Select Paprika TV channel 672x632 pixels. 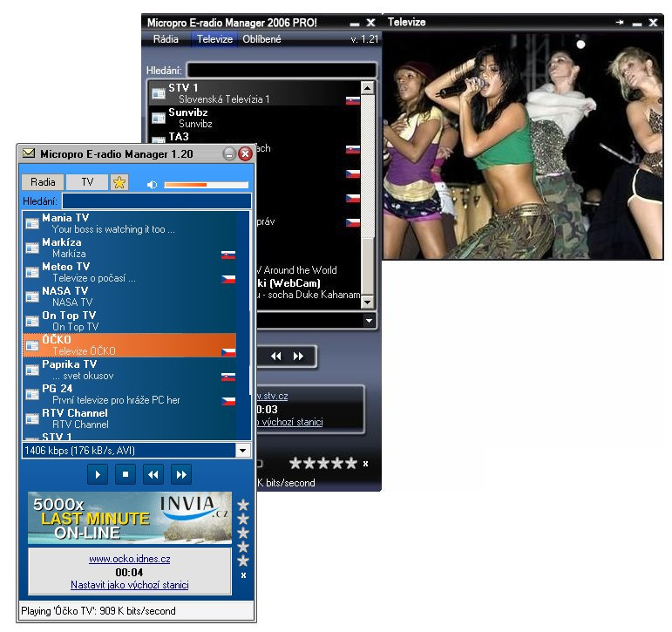[129, 370]
